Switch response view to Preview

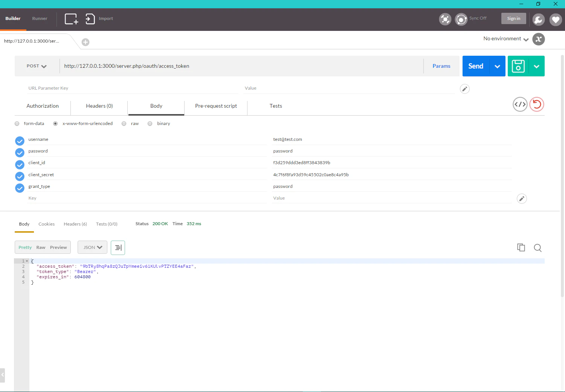coord(58,247)
